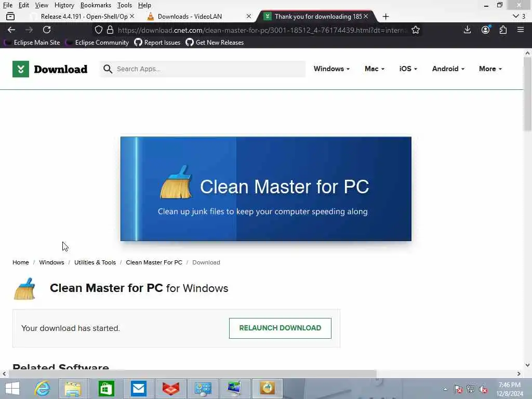This screenshot has width=532, height=399.
Task: Go back to the previous page
Action: point(11,30)
